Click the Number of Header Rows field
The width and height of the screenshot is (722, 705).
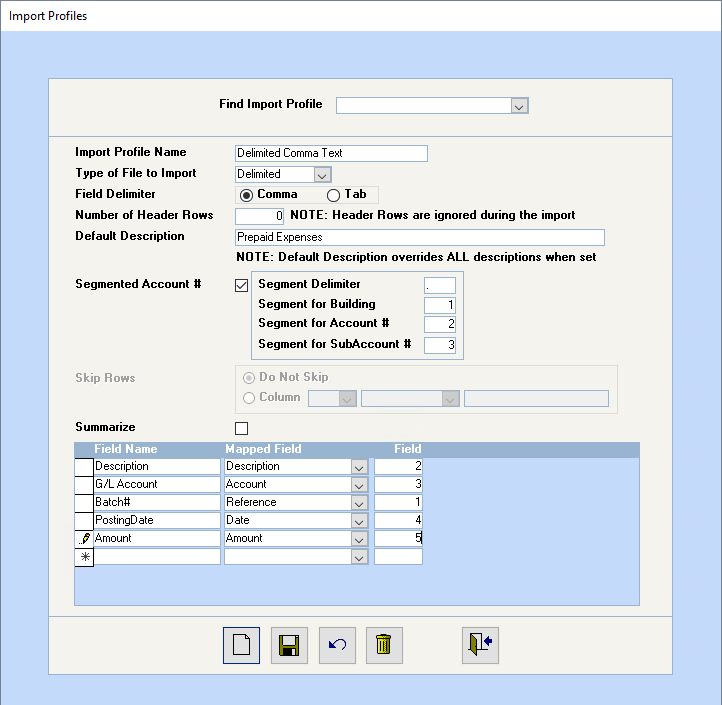(x=259, y=216)
